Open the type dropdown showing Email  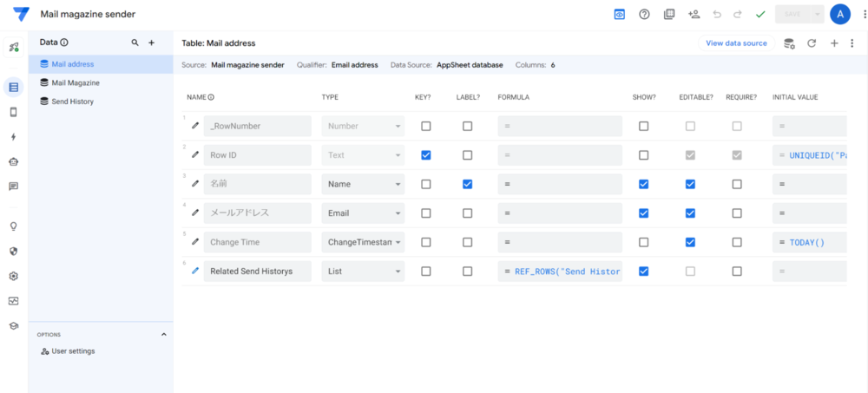pyautogui.click(x=363, y=213)
